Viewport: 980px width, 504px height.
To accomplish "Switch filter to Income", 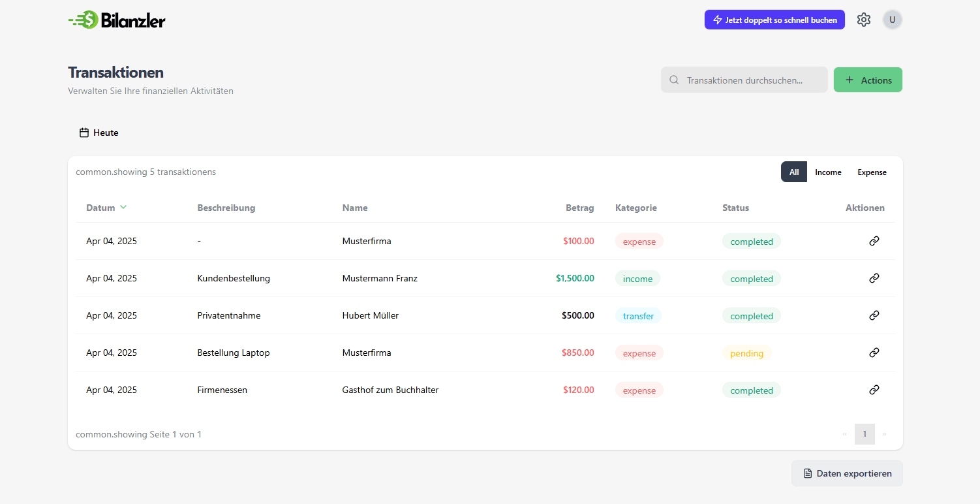I will pyautogui.click(x=828, y=172).
